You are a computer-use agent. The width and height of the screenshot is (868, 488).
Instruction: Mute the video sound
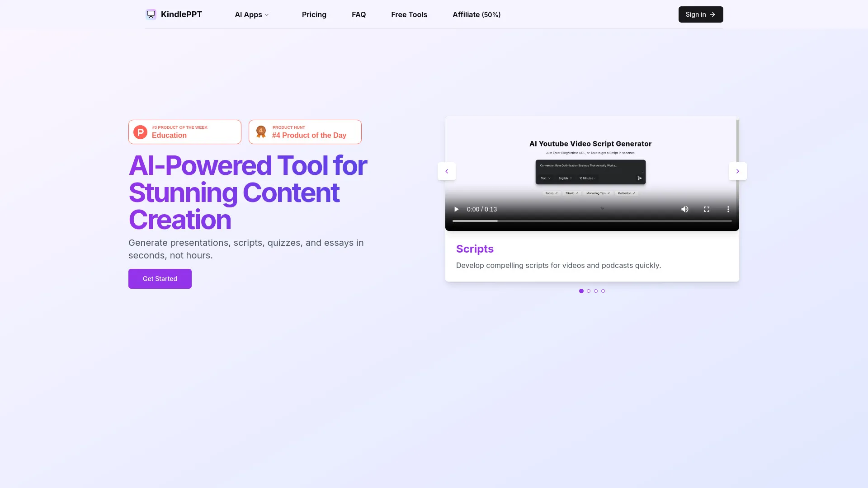click(x=684, y=209)
